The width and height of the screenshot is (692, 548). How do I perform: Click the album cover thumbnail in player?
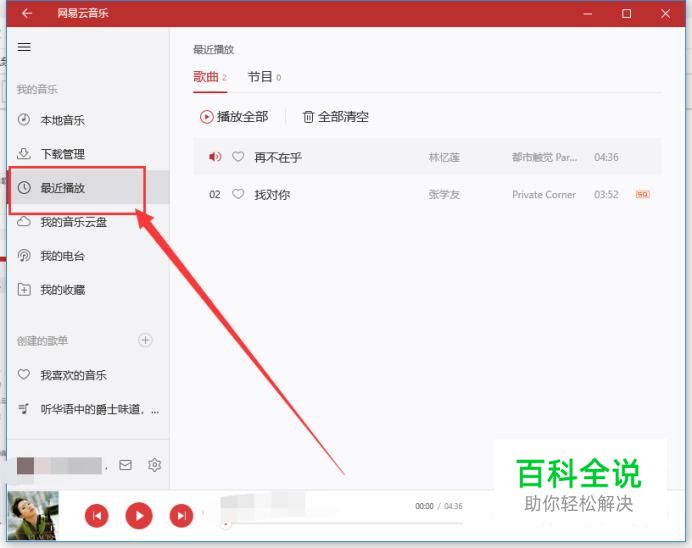pos(33,515)
